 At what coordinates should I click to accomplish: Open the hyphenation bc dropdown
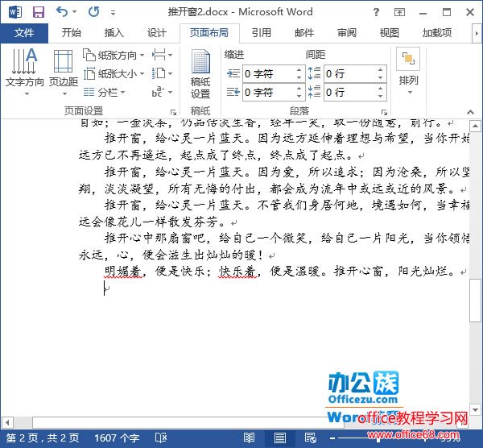162,92
